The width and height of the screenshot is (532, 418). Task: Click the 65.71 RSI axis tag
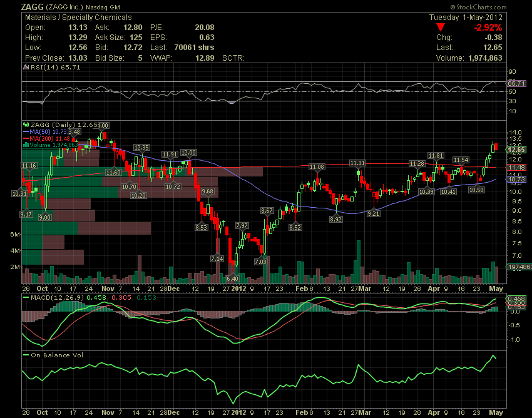pos(516,83)
